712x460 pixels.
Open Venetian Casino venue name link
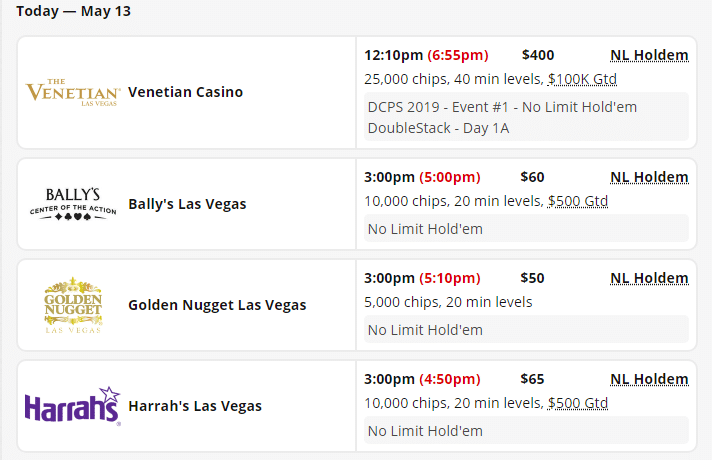point(185,92)
